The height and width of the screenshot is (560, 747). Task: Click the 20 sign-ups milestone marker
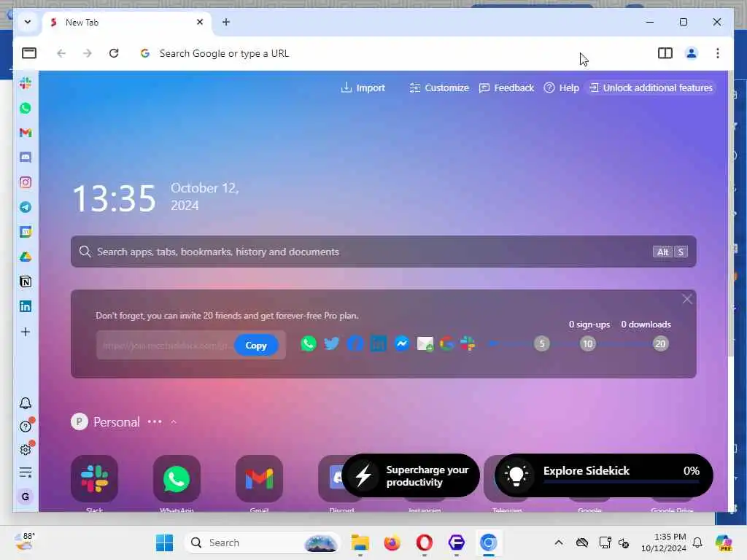click(x=660, y=343)
